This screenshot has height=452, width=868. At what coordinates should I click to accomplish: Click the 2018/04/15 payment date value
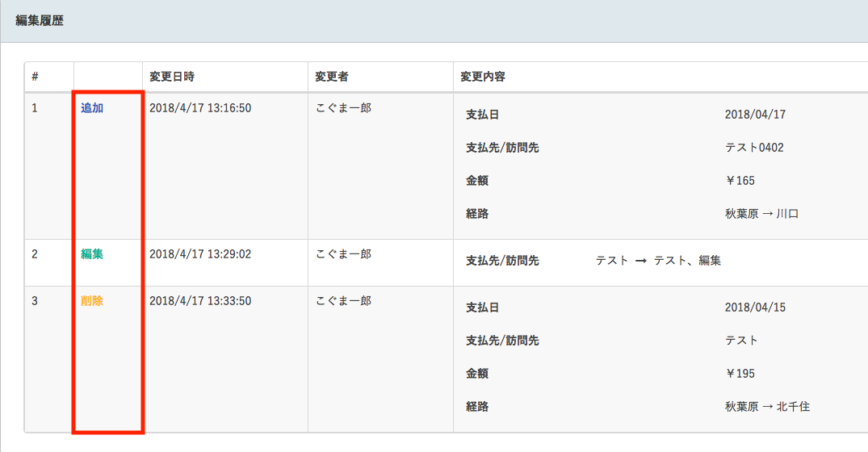[x=755, y=308]
